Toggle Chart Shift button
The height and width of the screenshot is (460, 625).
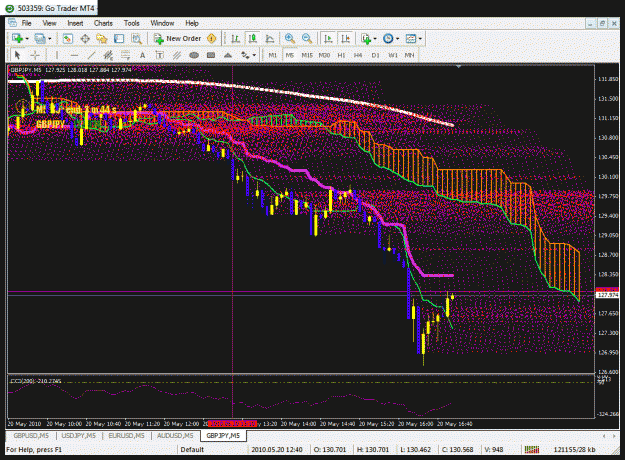click(345, 39)
